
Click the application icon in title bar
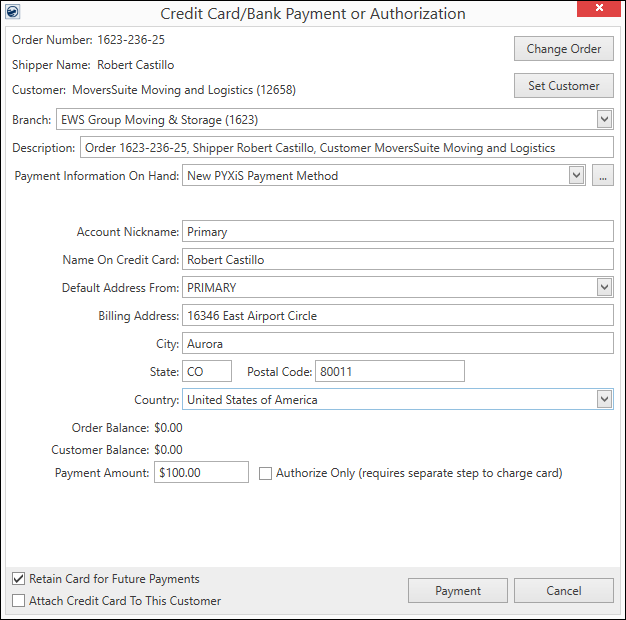pos(12,13)
